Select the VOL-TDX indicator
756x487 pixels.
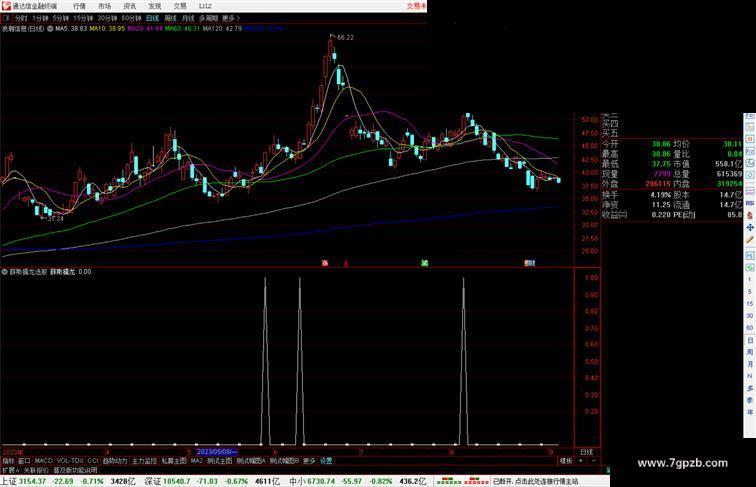(70, 461)
